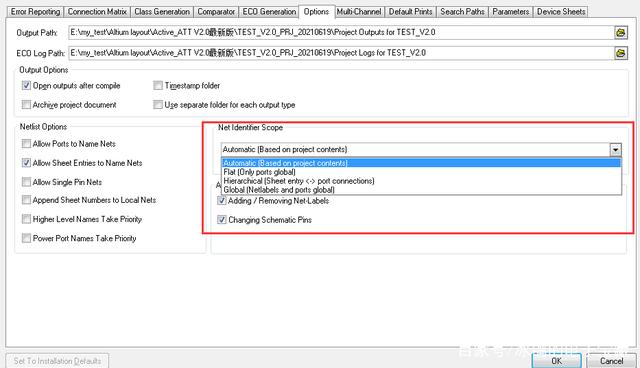Confirm with the OK button

tap(556, 361)
